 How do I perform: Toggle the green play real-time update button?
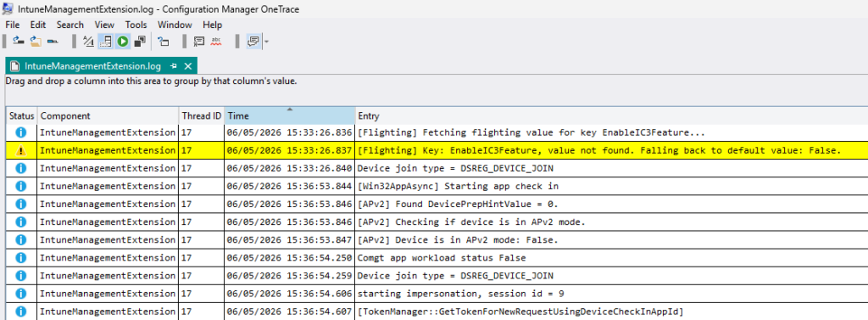coord(123,41)
